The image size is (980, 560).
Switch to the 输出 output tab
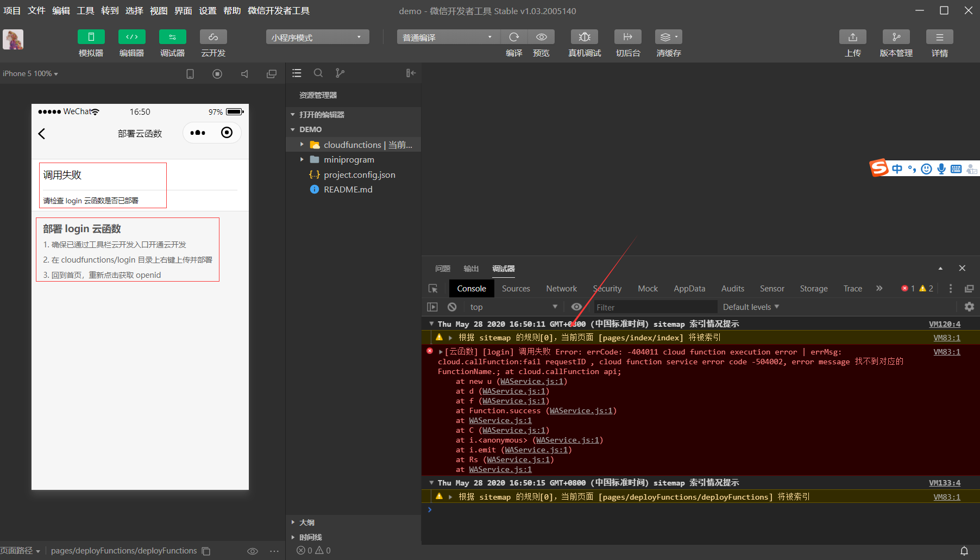[471, 269]
